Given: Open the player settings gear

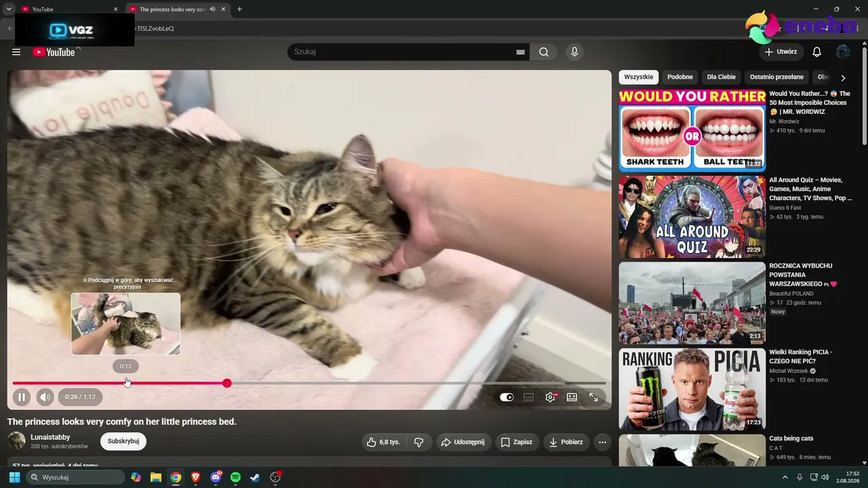Looking at the screenshot, I should [550, 397].
